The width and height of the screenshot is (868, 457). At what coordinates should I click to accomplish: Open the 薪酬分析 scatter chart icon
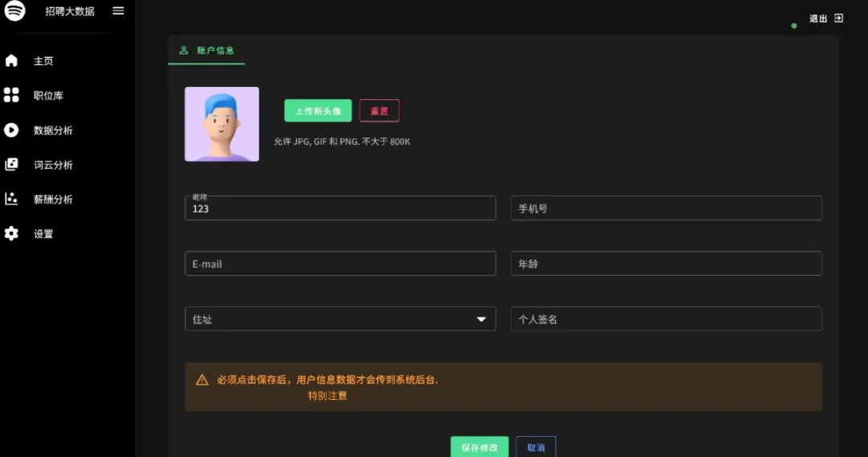pyautogui.click(x=11, y=198)
